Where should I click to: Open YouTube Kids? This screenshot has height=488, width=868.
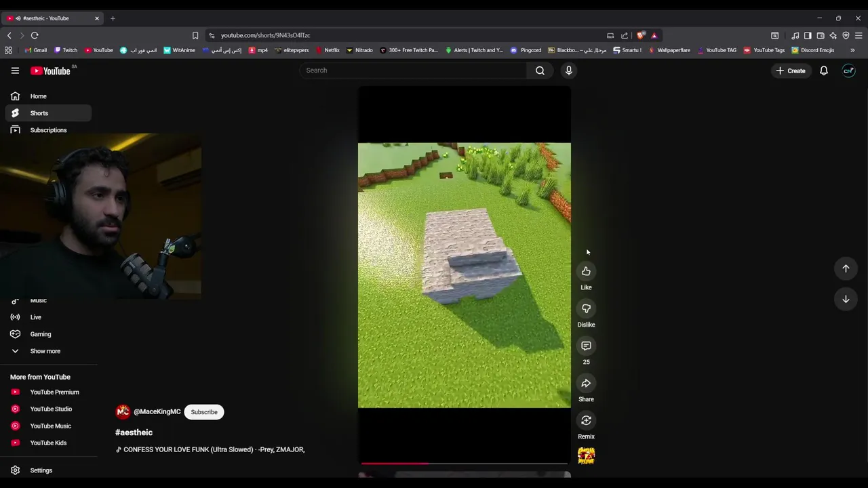coord(48,443)
